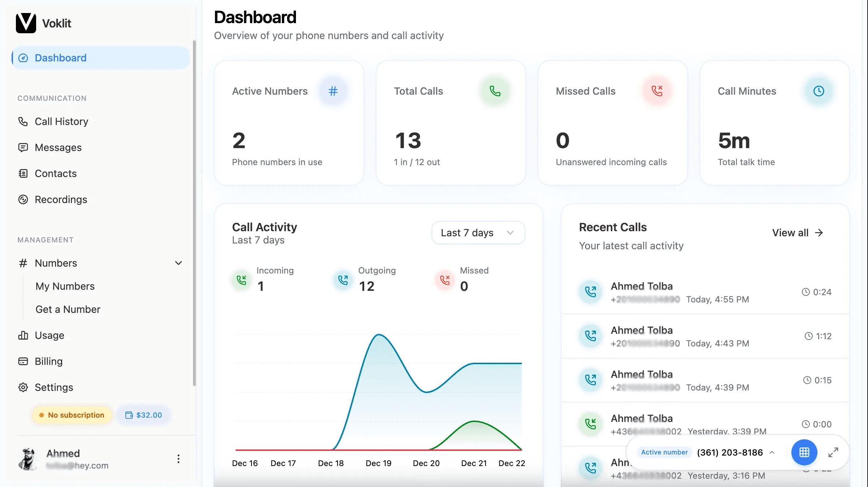The height and width of the screenshot is (487, 868).
Task: Open the Recordings page
Action: click(61, 199)
